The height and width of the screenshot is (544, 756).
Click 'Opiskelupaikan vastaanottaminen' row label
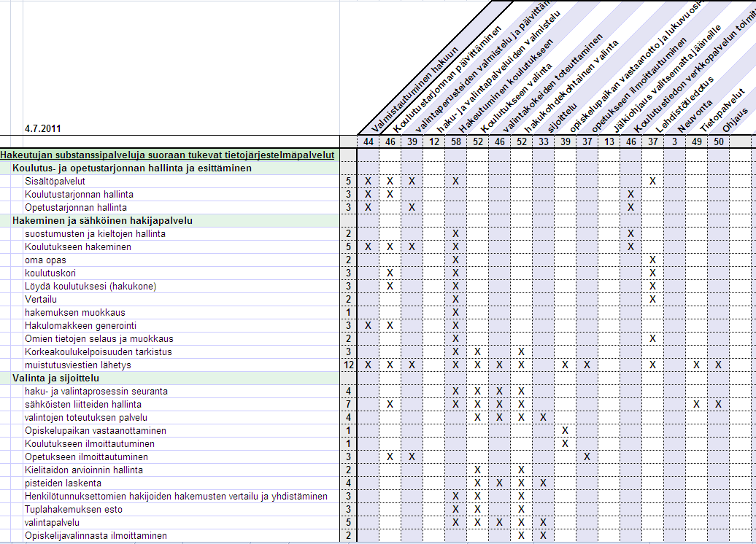(x=96, y=430)
